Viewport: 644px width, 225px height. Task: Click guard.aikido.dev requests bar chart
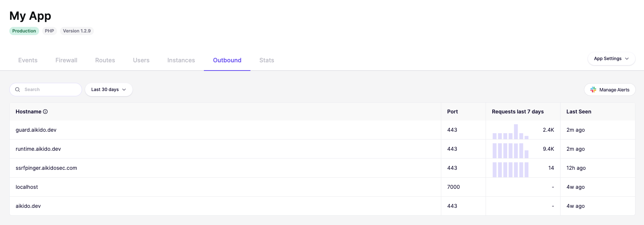[x=511, y=131]
